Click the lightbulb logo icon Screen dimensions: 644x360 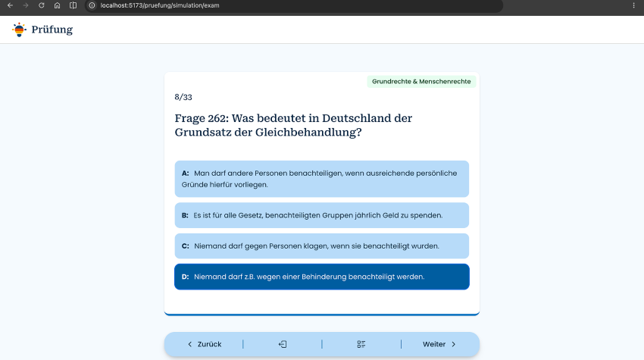pyautogui.click(x=19, y=30)
